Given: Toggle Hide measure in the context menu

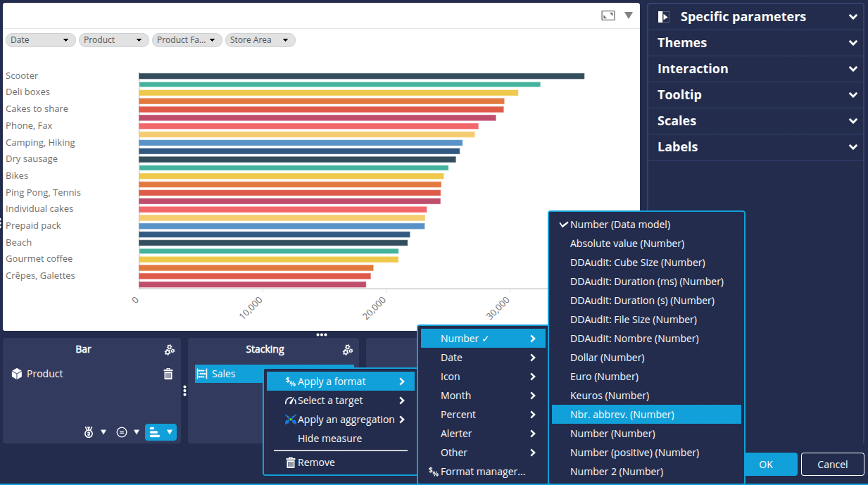Looking at the screenshot, I should (329, 439).
